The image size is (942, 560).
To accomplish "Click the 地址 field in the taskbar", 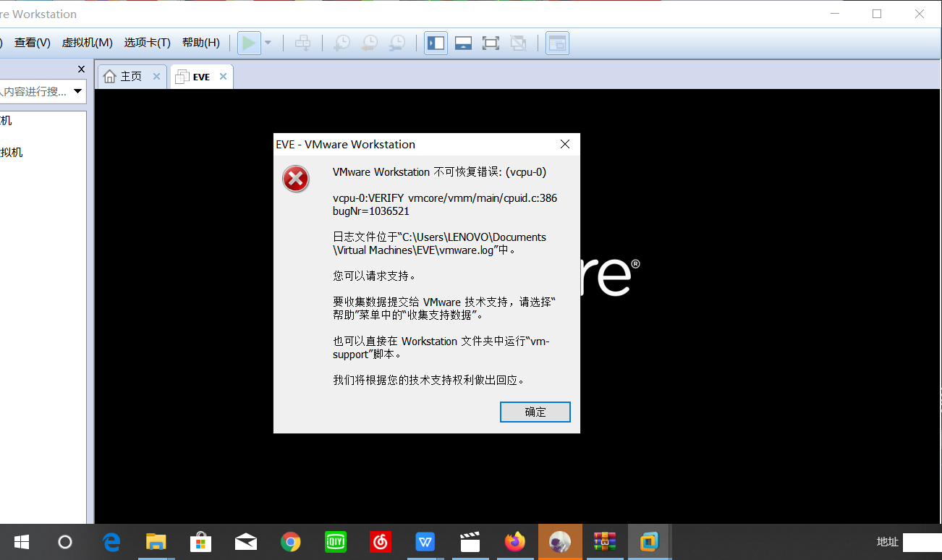I will coord(887,541).
